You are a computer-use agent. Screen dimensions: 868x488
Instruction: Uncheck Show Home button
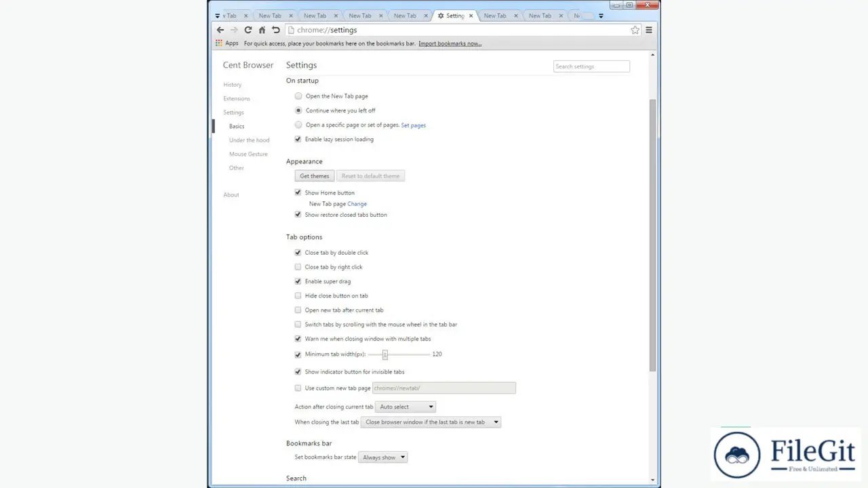[x=298, y=192]
